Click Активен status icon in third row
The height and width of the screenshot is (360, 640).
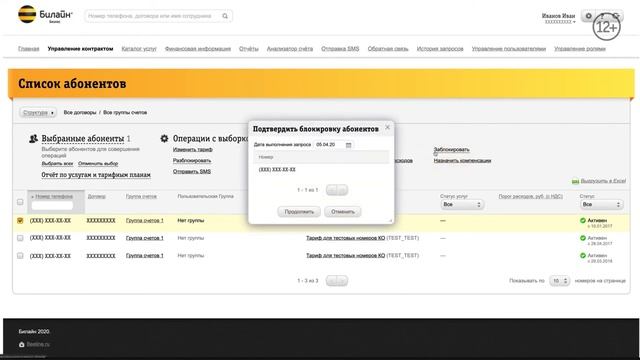pos(583,256)
